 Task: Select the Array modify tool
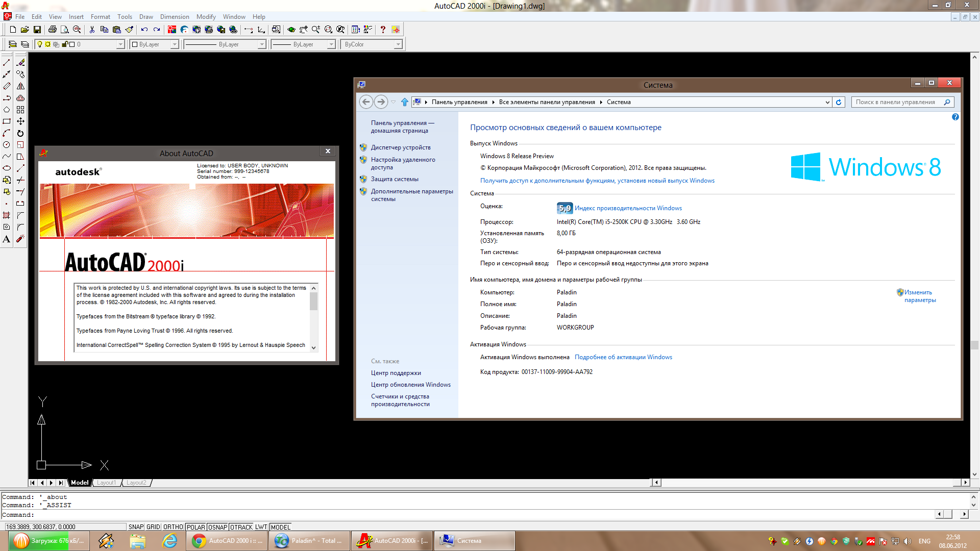(x=20, y=110)
